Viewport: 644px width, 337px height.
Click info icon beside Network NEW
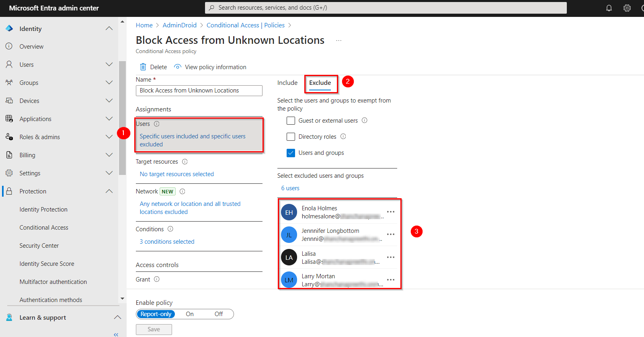(x=183, y=191)
